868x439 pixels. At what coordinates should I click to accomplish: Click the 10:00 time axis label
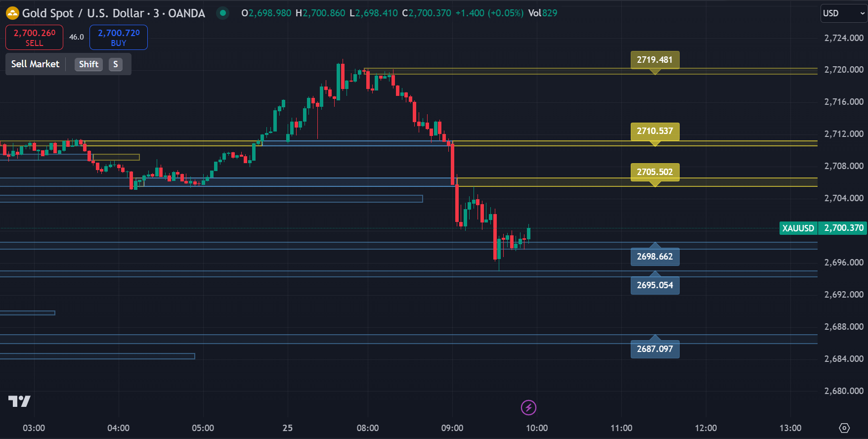click(537, 428)
